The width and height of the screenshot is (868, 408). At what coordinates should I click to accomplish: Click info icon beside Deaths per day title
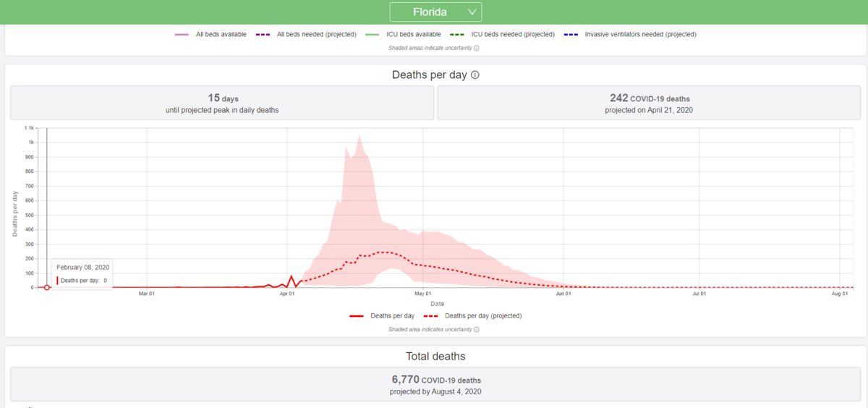click(475, 75)
